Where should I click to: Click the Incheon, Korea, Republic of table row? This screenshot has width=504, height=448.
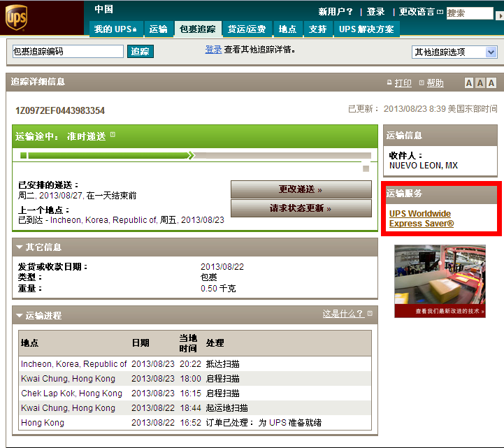coord(195,364)
